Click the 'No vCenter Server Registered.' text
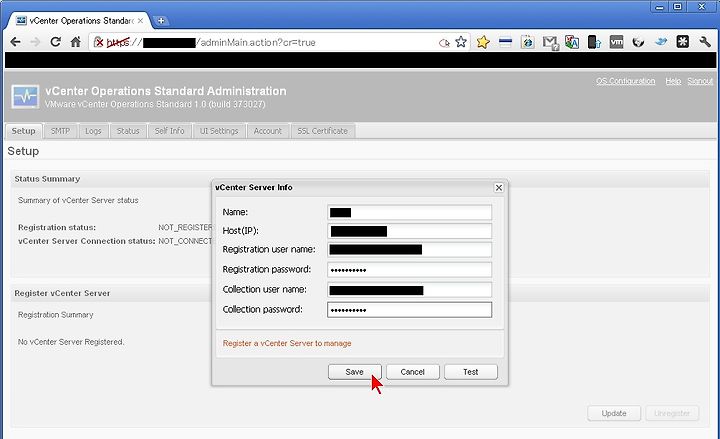720x439 pixels. (x=71, y=342)
